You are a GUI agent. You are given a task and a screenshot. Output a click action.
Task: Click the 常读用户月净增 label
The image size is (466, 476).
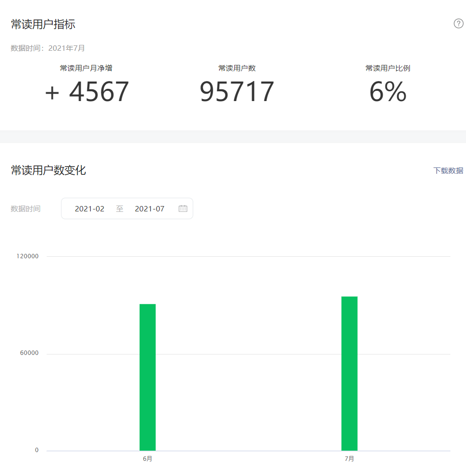coord(86,68)
